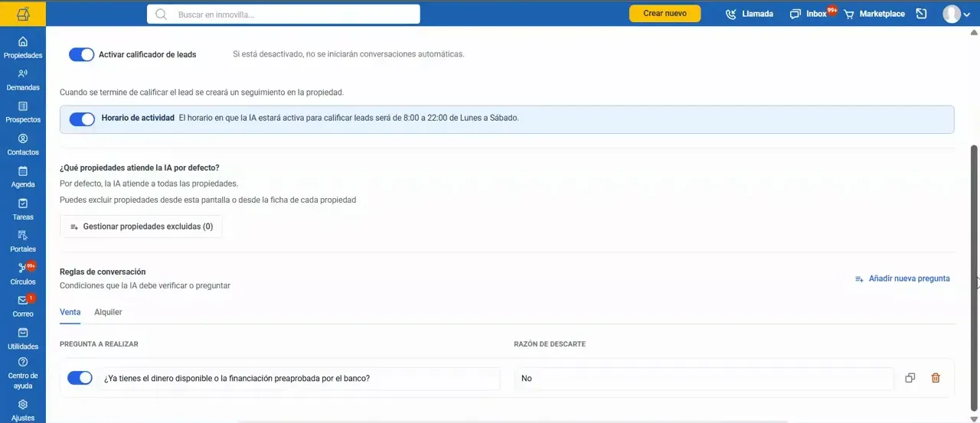This screenshot has width=980, height=423.
Task: Edit the financing question text field
Action: (299, 379)
